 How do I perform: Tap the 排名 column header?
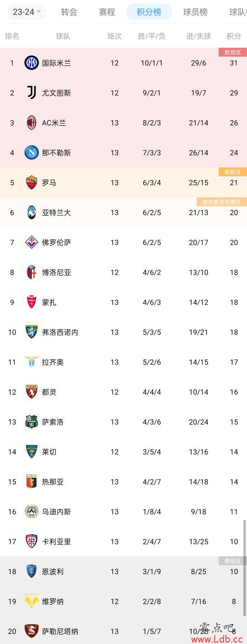[x=12, y=36]
